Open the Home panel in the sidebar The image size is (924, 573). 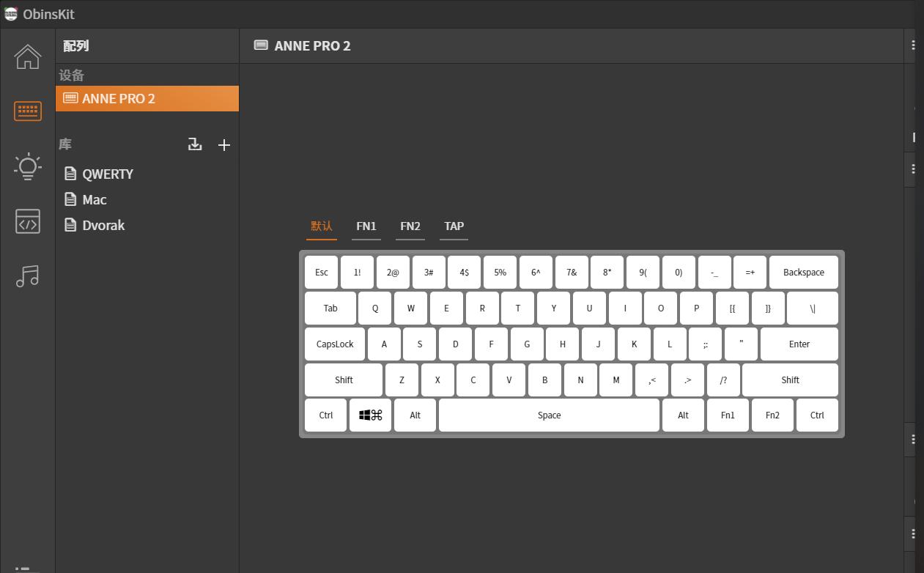(27, 56)
